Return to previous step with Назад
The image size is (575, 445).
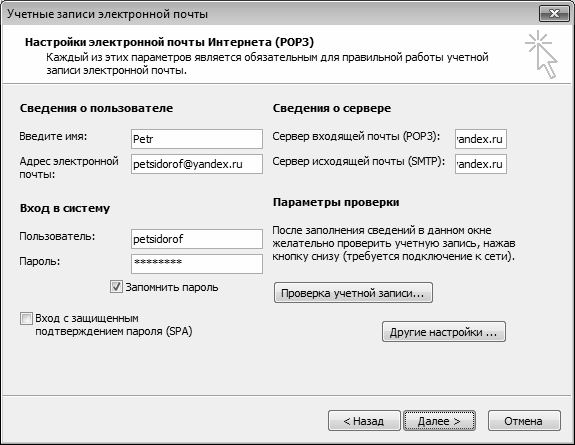[x=364, y=420]
